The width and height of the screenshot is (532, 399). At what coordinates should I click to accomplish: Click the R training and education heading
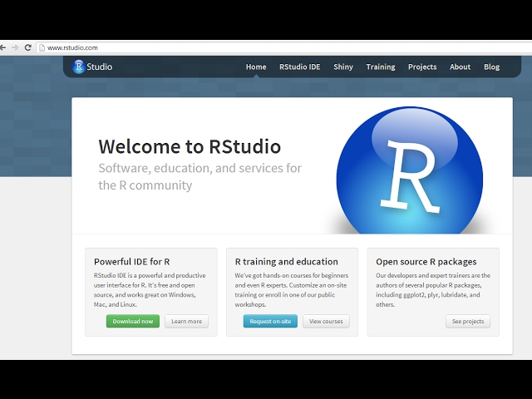coord(286,262)
